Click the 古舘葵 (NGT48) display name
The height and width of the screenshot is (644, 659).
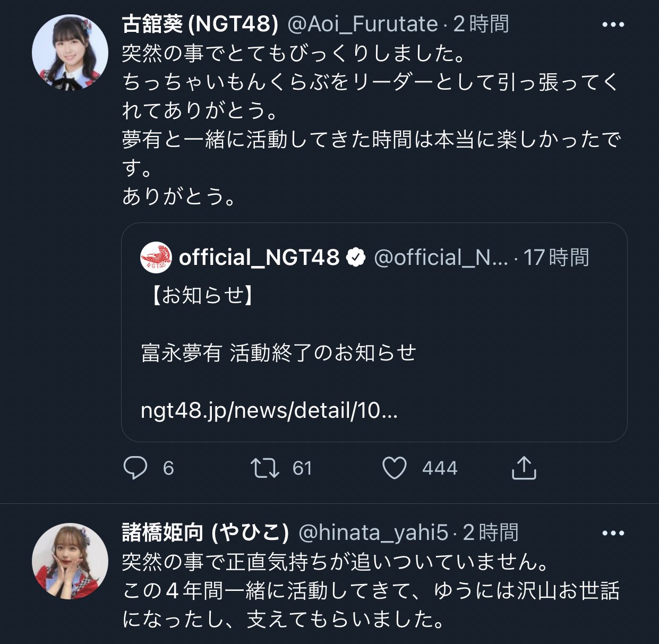[x=200, y=24]
